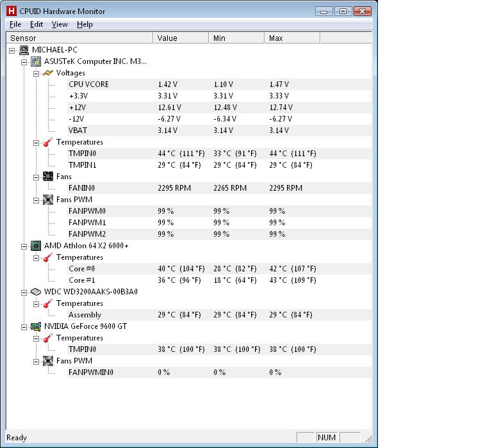Select the VBAT row

point(219,131)
